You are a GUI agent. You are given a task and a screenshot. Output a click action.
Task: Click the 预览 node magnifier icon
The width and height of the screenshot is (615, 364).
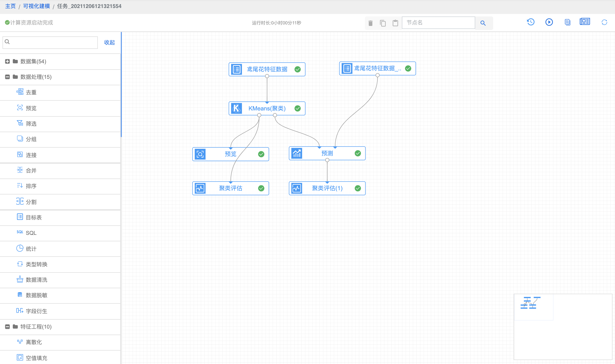(x=200, y=154)
